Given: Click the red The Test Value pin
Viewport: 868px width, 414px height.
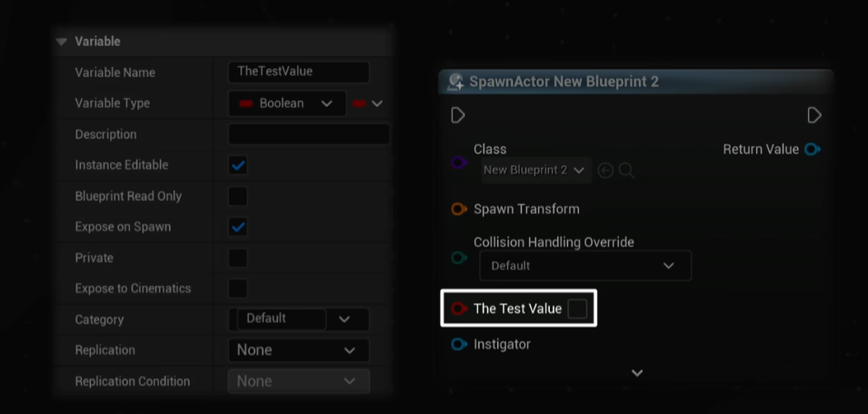Looking at the screenshot, I should pos(459,309).
